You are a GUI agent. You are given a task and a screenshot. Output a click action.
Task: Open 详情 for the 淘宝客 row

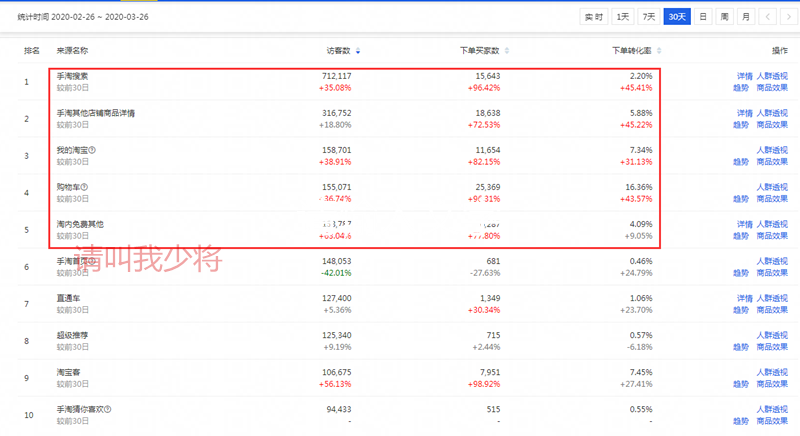(x=744, y=372)
